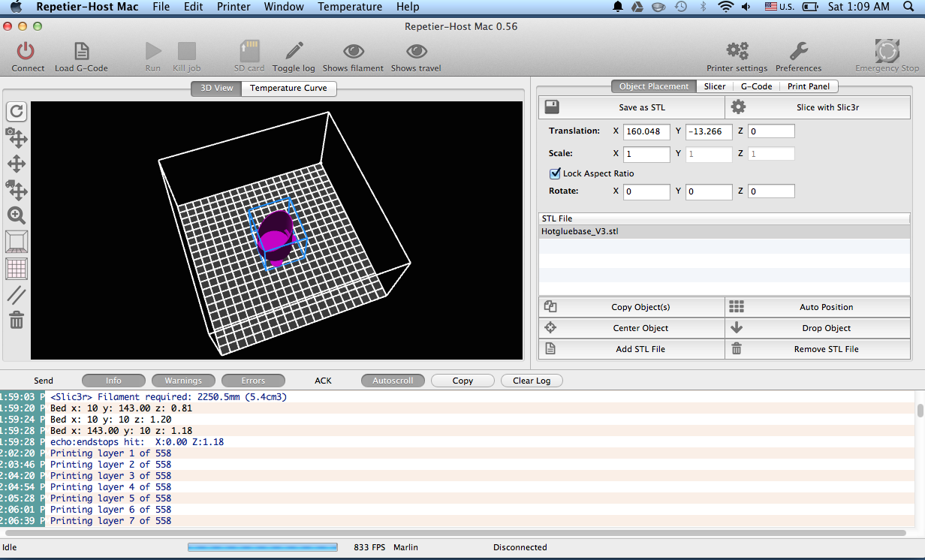The height and width of the screenshot is (560, 925).
Task: Click Slice with Slic3r button
Action: point(818,107)
